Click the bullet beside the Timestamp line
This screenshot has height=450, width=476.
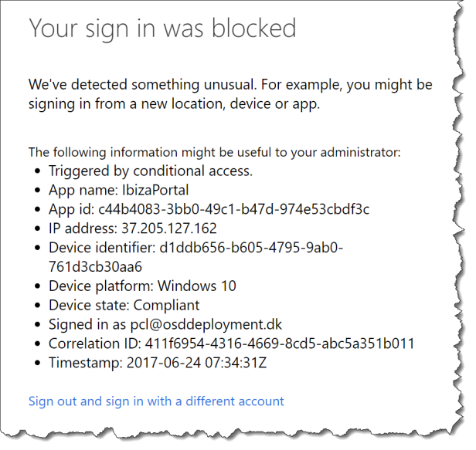tap(37, 363)
